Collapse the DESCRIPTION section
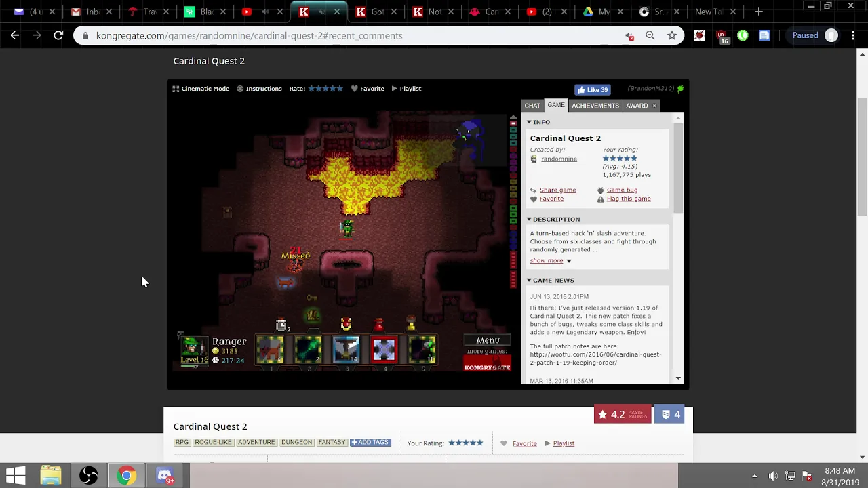 tap(553, 219)
